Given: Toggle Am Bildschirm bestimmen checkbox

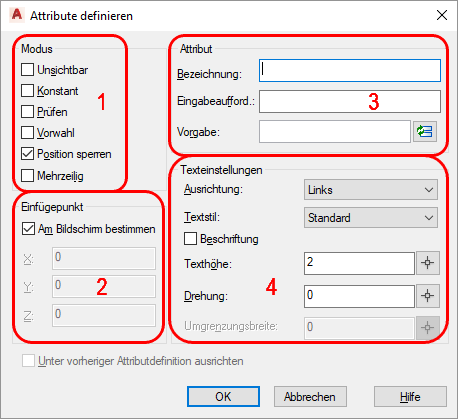Looking at the screenshot, I should 28,229.
